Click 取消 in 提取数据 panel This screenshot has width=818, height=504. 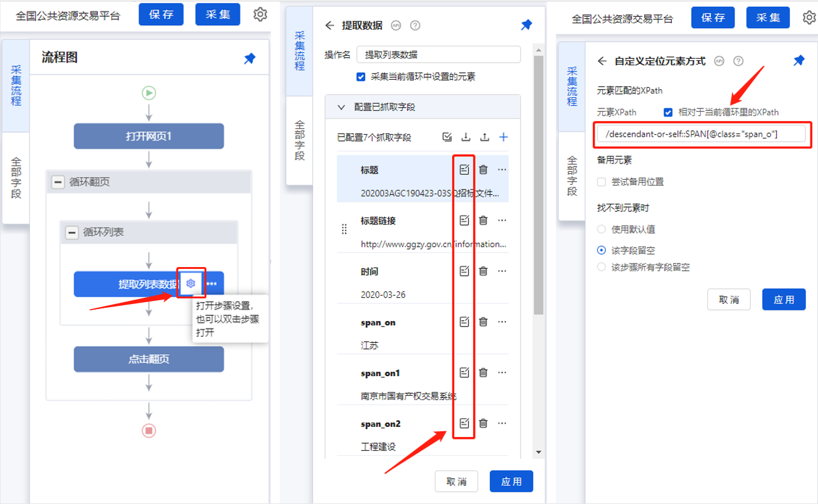coord(456,481)
